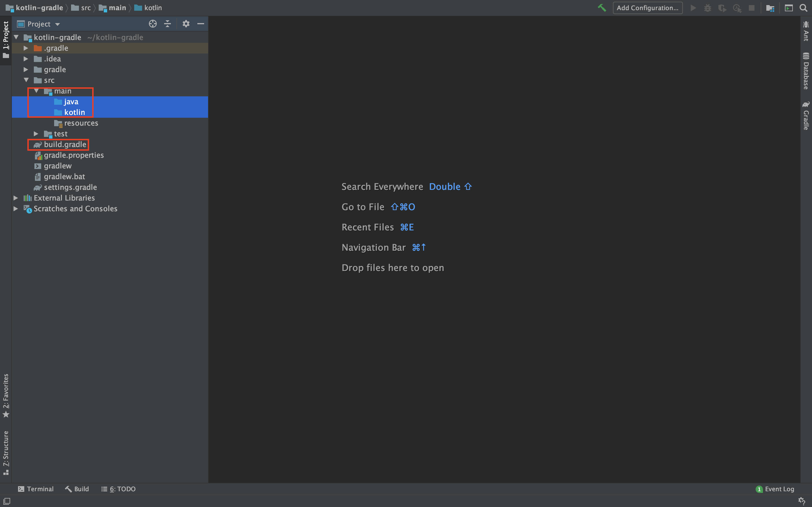Select the kotlin source folder
This screenshot has height=507, width=812.
coord(75,112)
